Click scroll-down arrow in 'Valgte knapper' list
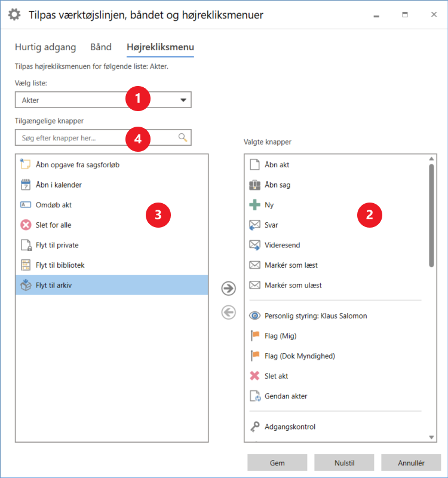 431,437
